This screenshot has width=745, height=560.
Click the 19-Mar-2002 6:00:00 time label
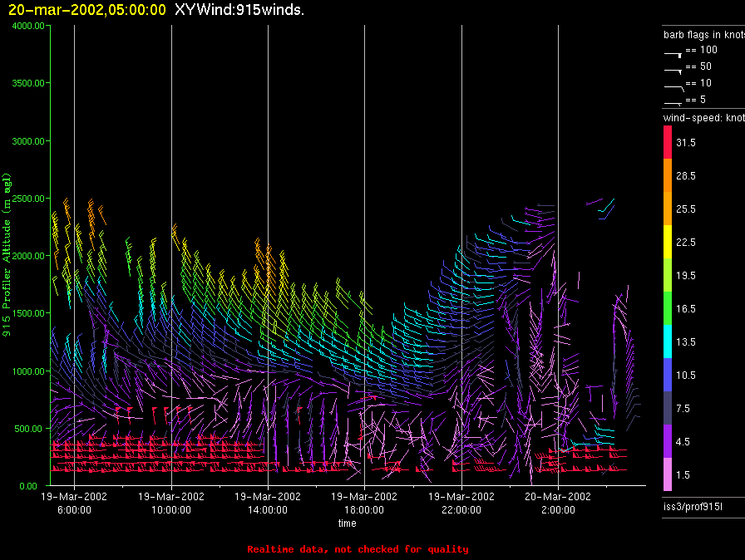(x=74, y=502)
